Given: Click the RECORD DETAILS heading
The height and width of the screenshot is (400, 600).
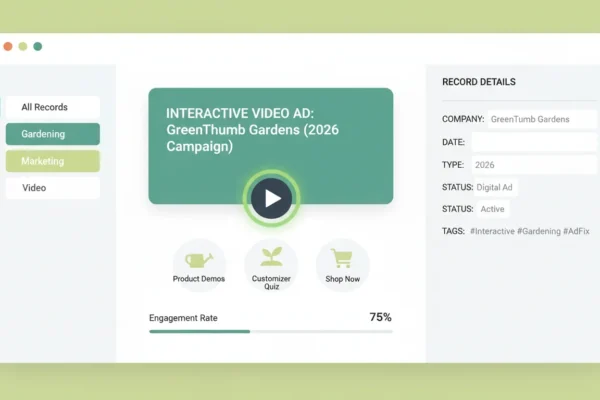Looking at the screenshot, I should (x=479, y=82).
